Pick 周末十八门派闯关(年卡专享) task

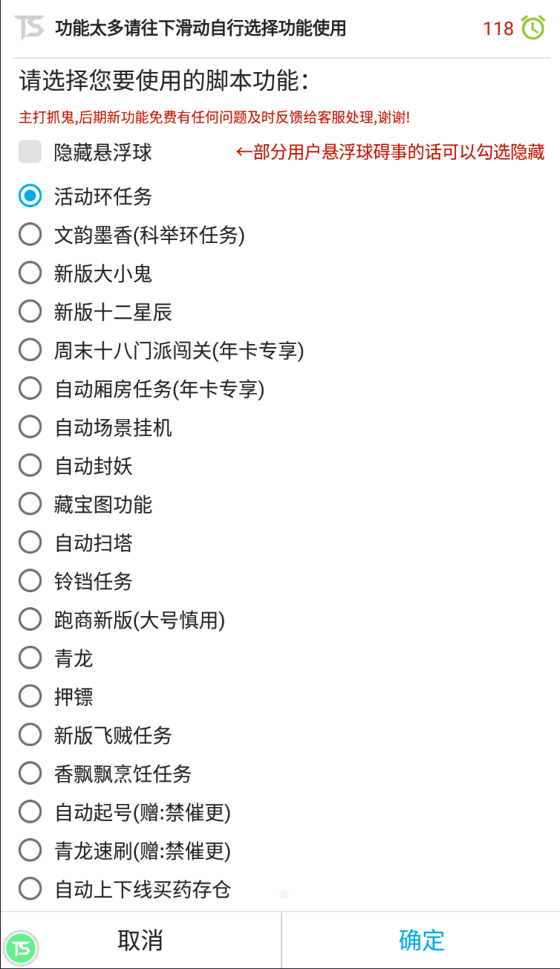[30, 349]
